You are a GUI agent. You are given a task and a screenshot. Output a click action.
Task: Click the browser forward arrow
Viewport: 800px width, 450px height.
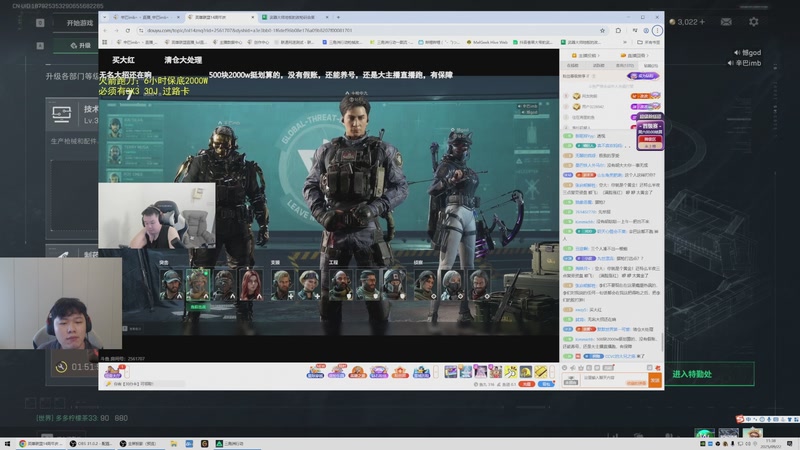pos(117,31)
